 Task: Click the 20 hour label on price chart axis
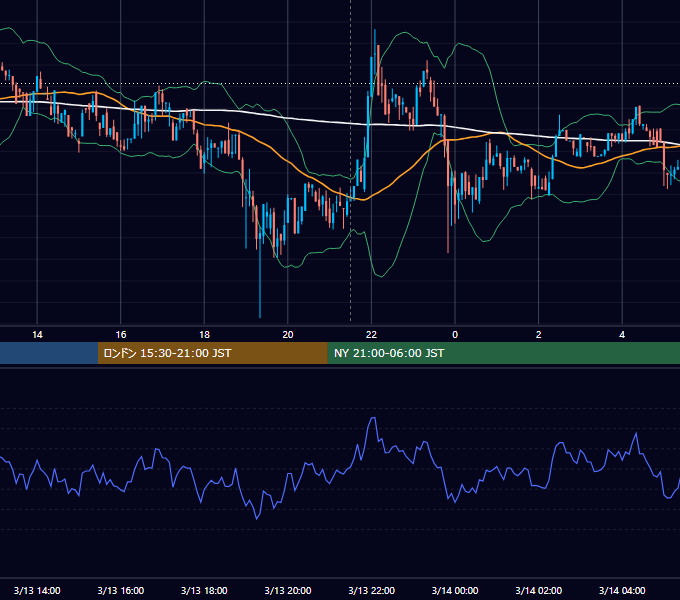[288, 335]
